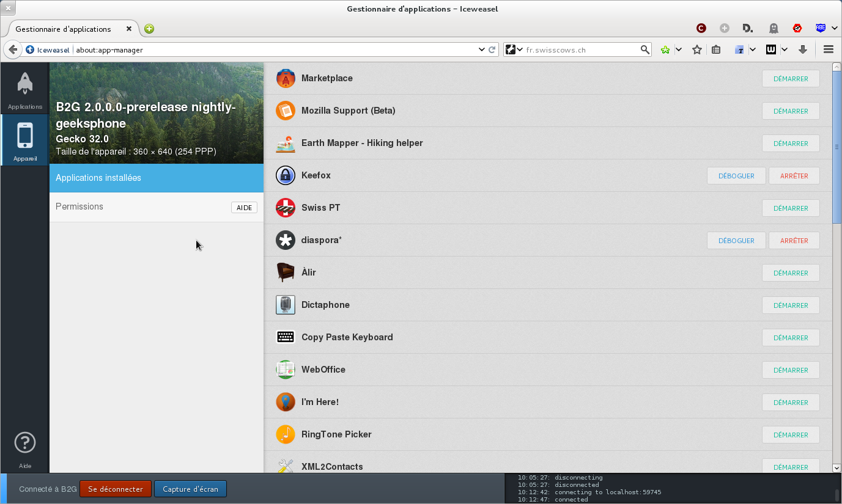Click the fr.swisscows.ch search field

(x=581, y=49)
